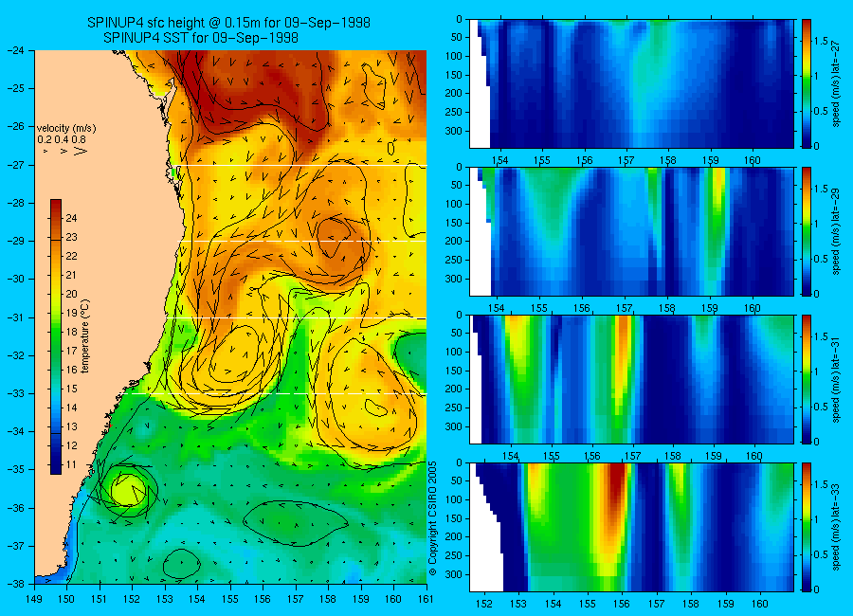Click the circular warm eddy near 152E, 35.5S
Image resolution: width=853 pixels, height=616 pixels.
pos(129,489)
